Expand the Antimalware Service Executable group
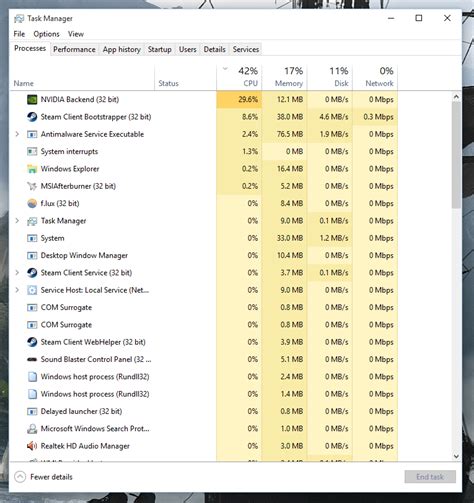 [17, 134]
